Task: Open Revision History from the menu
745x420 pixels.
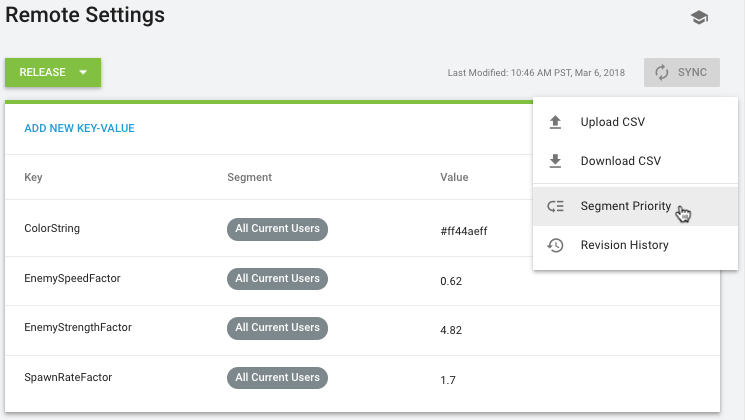Action: (624, 245)
